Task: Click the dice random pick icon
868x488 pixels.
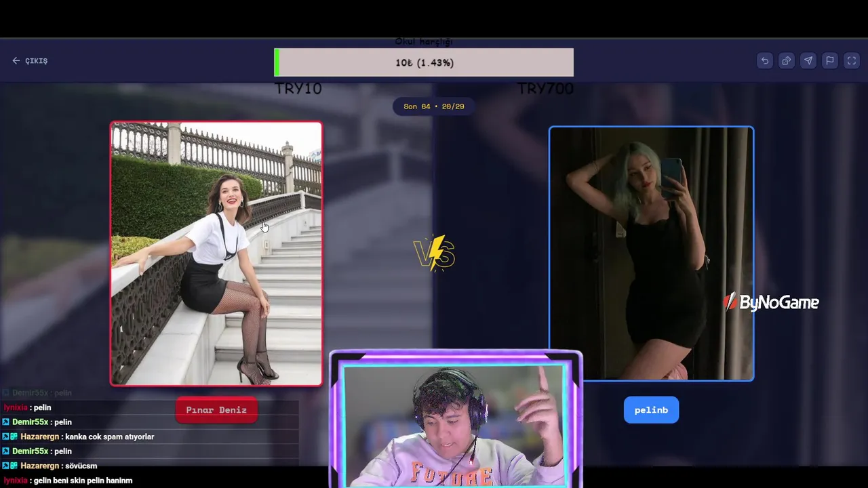Action: (787, 61)
